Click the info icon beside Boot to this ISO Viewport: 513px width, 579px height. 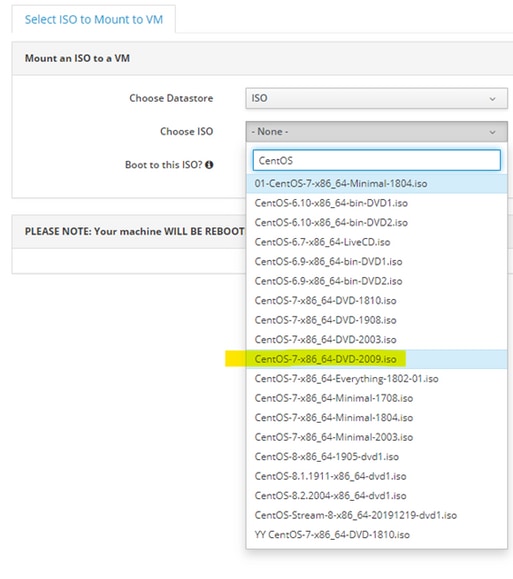coord(209,165)
